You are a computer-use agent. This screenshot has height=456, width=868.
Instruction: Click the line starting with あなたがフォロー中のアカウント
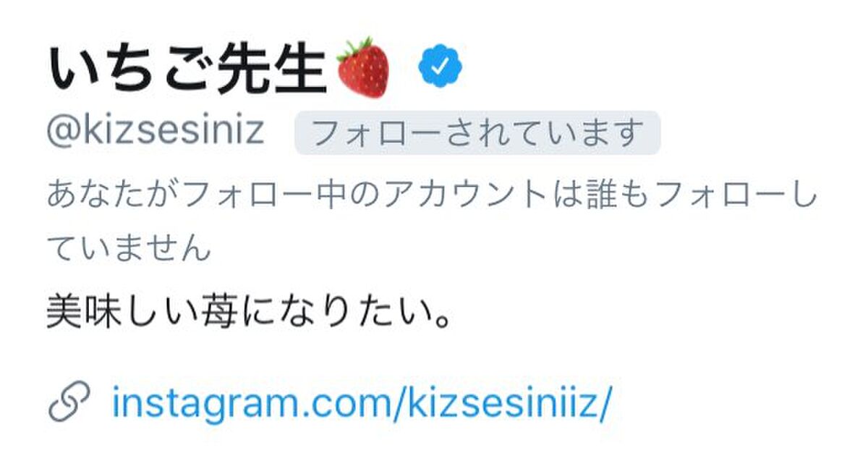pos(432,196)
